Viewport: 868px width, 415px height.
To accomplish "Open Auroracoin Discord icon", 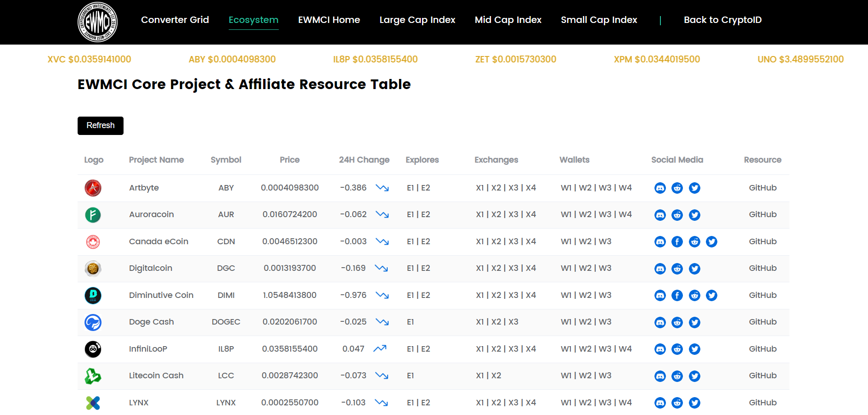I will click(660, 215).
